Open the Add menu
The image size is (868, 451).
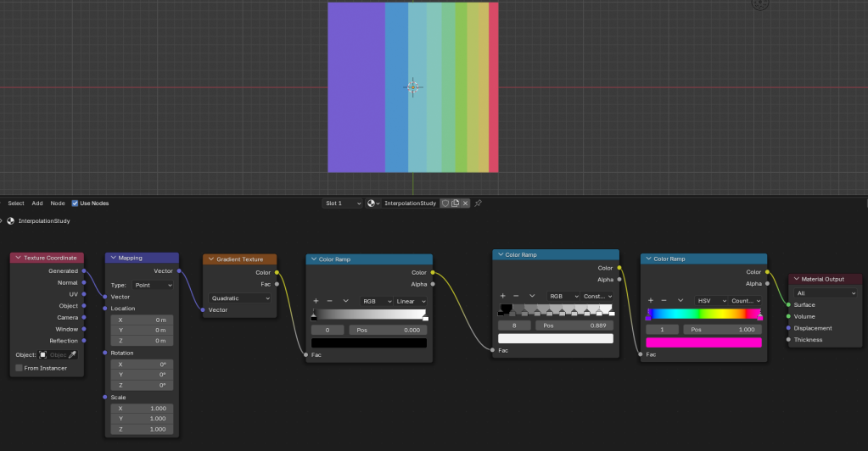pyautogui.click(x=37, y=203)
